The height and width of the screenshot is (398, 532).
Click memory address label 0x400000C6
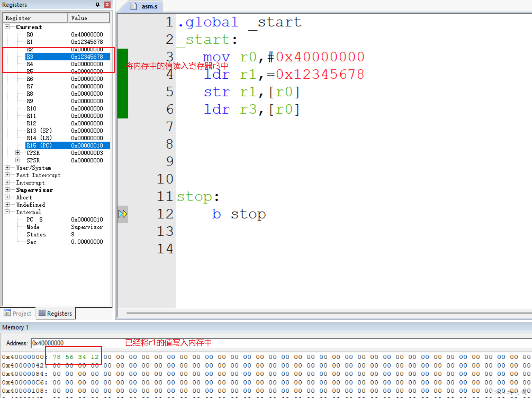[x=24, y=382]
